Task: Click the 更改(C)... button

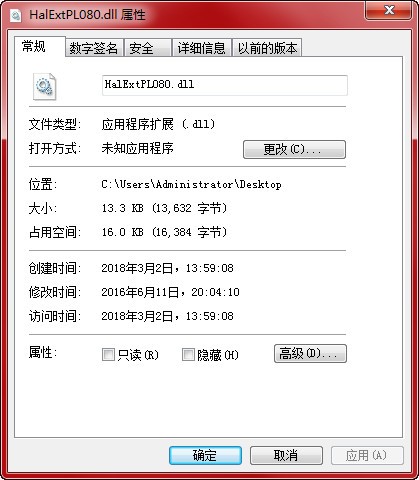Action: click(x=294, y=149)
